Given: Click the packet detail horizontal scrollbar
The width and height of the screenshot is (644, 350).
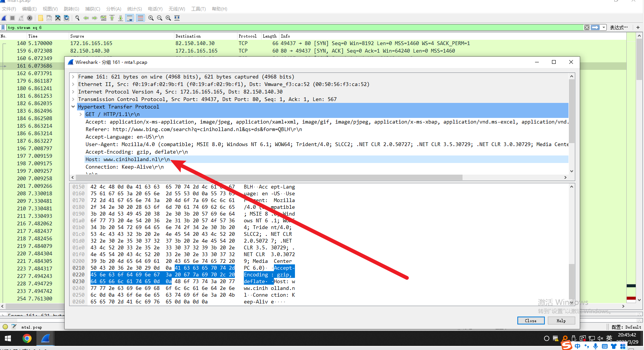Looking at the screenshot, I should coord(269,177).
